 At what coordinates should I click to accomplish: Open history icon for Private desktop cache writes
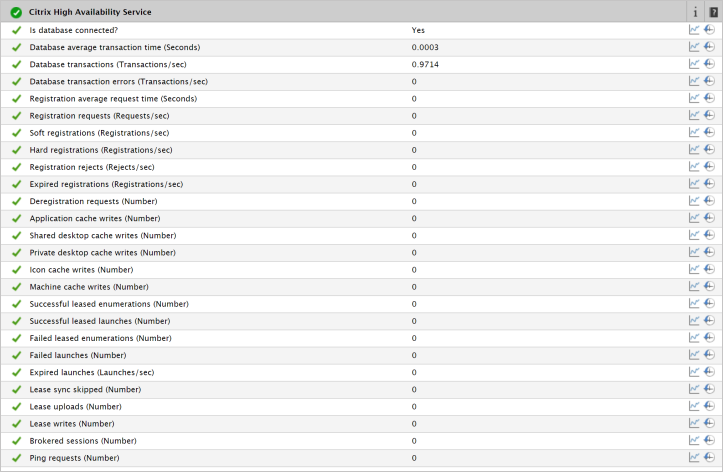(709, 252)
